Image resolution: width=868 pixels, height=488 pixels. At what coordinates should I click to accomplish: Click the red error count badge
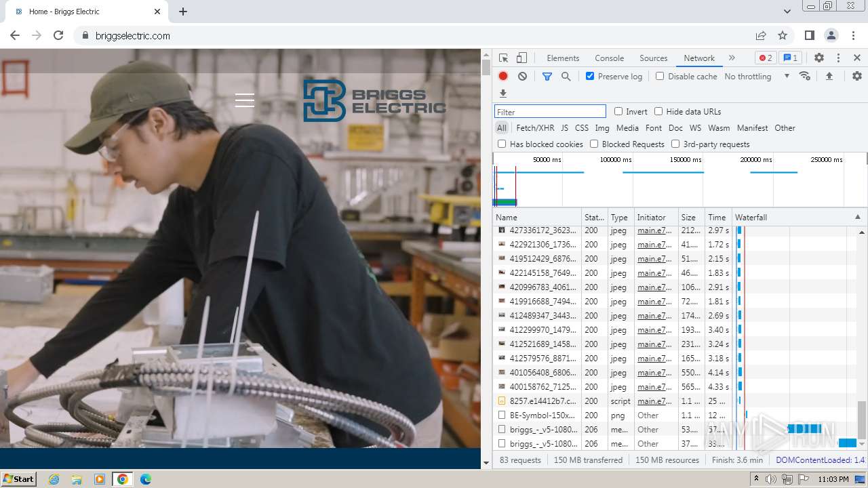[766, 58]
